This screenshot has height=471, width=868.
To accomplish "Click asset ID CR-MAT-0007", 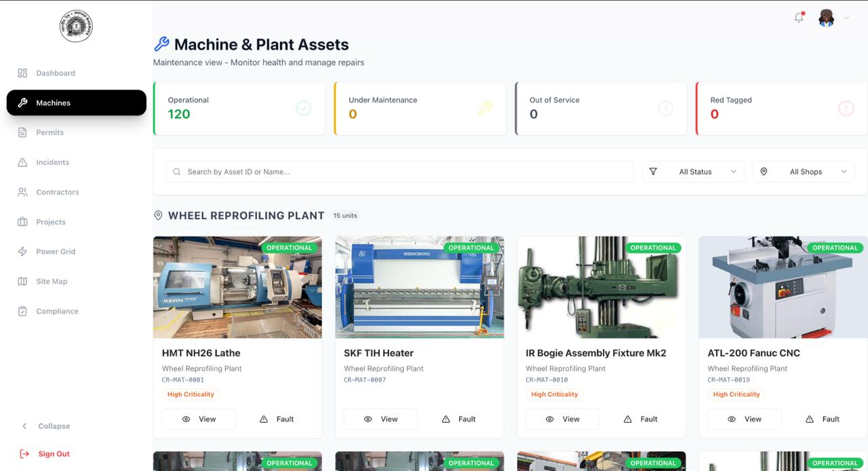I will coord(365,380).
